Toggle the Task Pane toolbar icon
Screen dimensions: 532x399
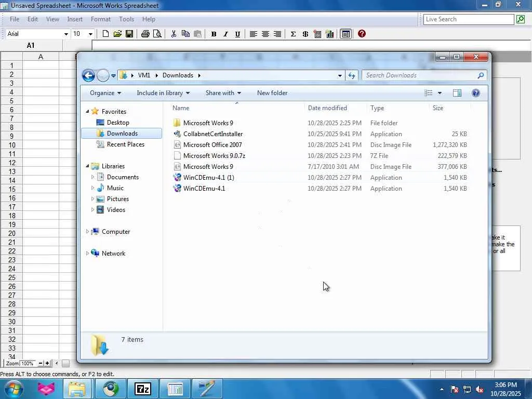tap(345, 34)
